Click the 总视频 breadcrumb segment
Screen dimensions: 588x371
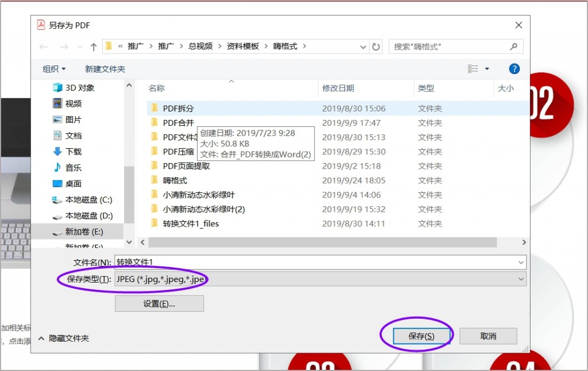pos(200,46)
